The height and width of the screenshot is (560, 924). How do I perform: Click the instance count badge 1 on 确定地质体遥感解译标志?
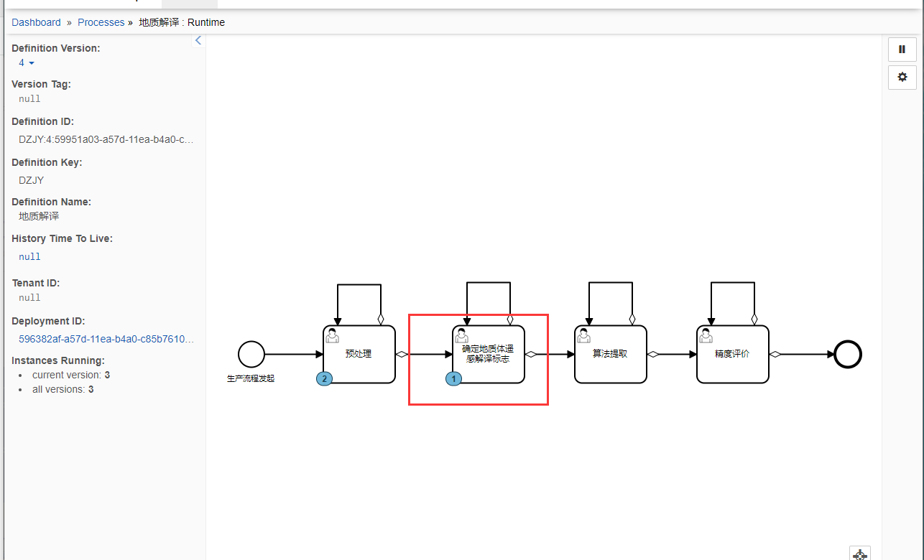[453, 378]
